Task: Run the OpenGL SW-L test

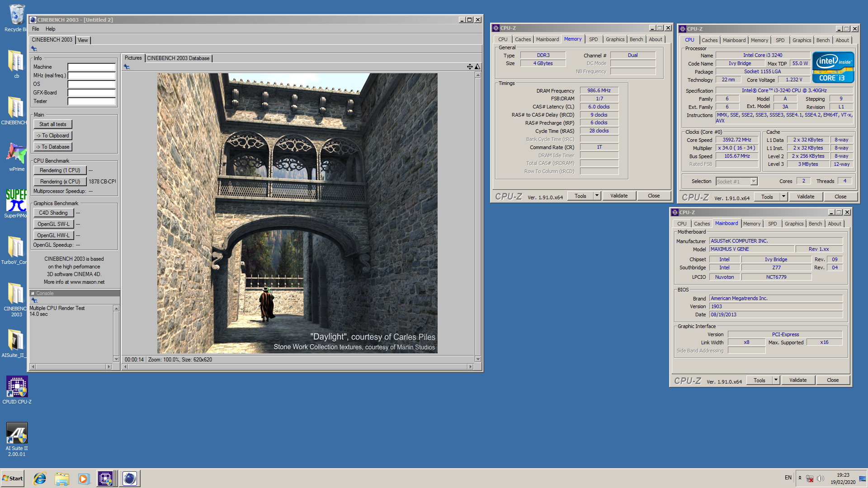Action: tap(53, 224)
